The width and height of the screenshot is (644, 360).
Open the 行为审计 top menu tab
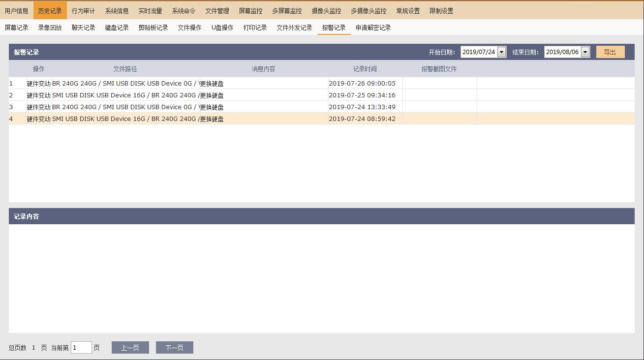click(83, 11)
